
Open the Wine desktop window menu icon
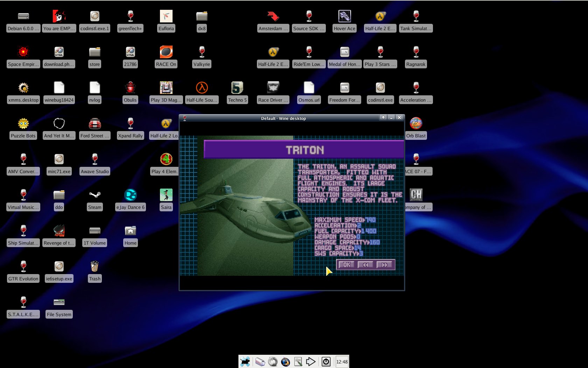[184, 118]
